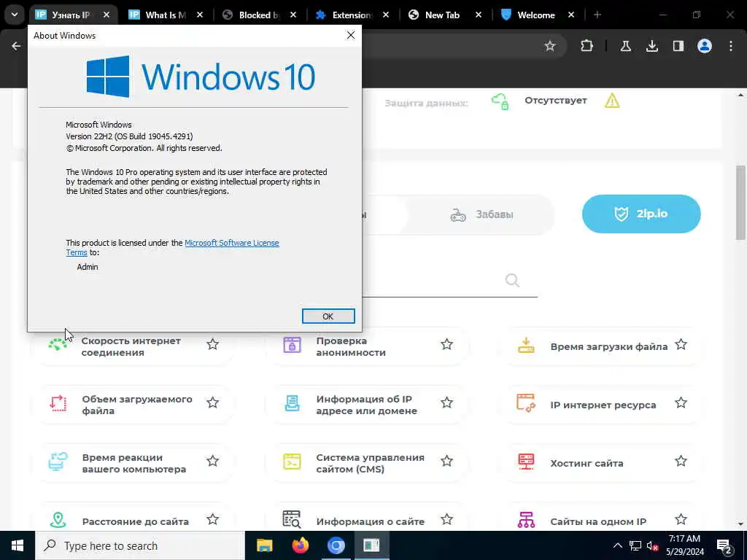Click the 2ip.io blue button
Viewport: 747px width, 560px height.
(641, 214)
